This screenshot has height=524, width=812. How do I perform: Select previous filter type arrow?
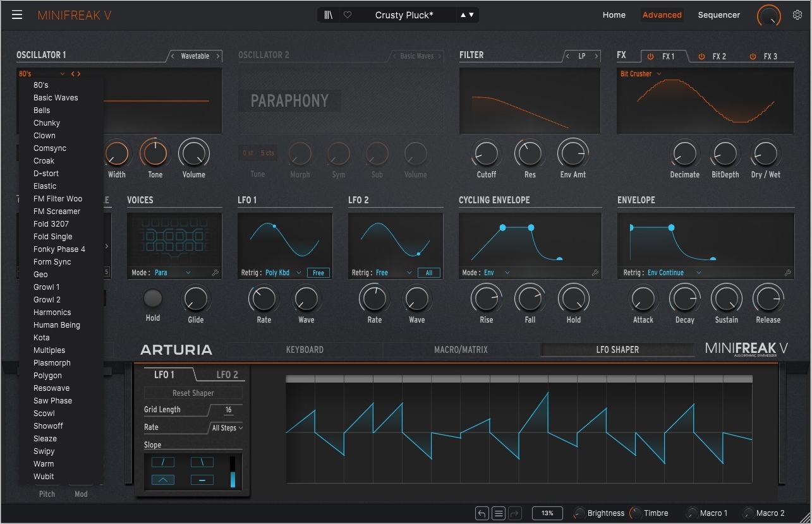pos(567,56)
